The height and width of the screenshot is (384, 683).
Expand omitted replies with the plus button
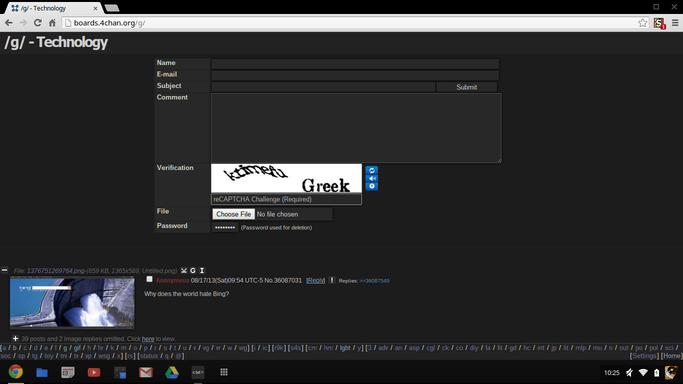tap(15, 338)
